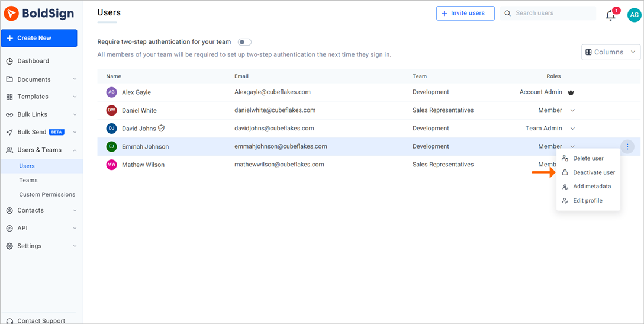Open the AG profile avatar menu
644x324 pixels.
pyautogui.click(x=634, y=15)
